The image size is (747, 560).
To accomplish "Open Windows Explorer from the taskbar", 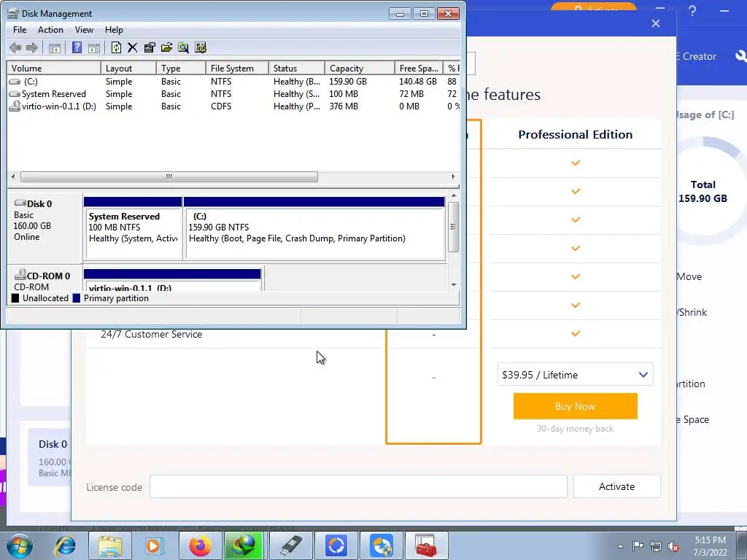I will 110,545.
